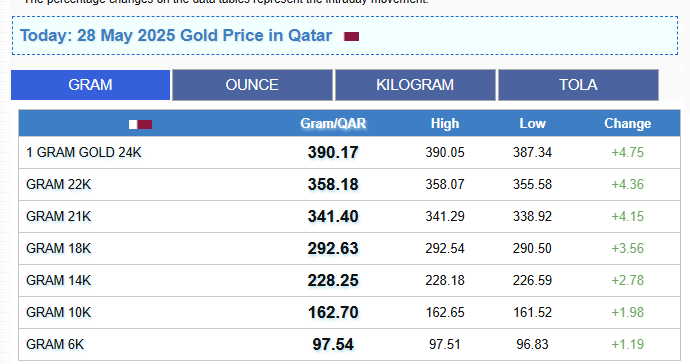Open the KILOGRAM tab

point(415,85)
